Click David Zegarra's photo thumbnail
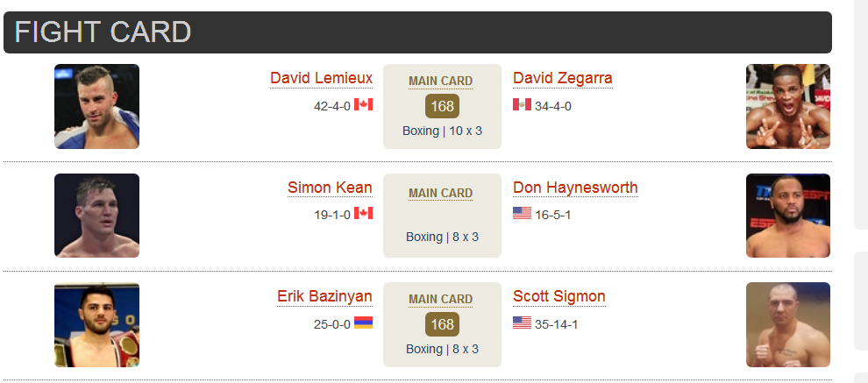The image size is (868, 383). coord(787,106)
